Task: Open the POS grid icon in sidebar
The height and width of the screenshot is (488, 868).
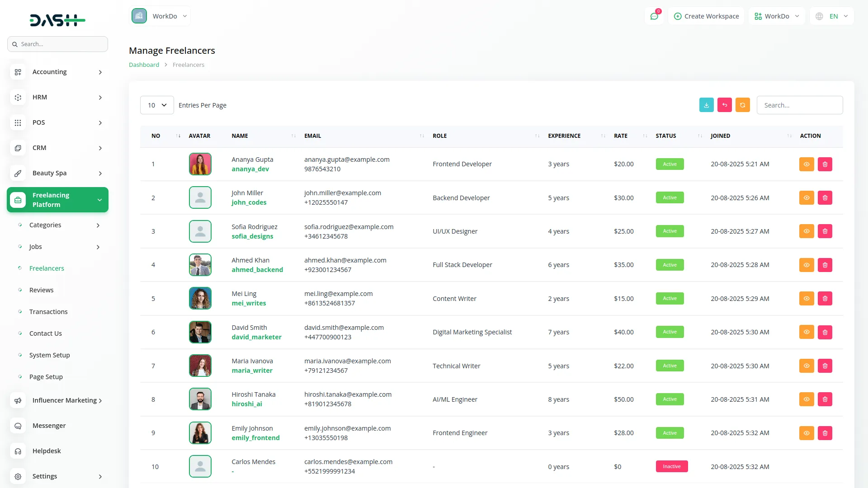Action: click(18, 122)
